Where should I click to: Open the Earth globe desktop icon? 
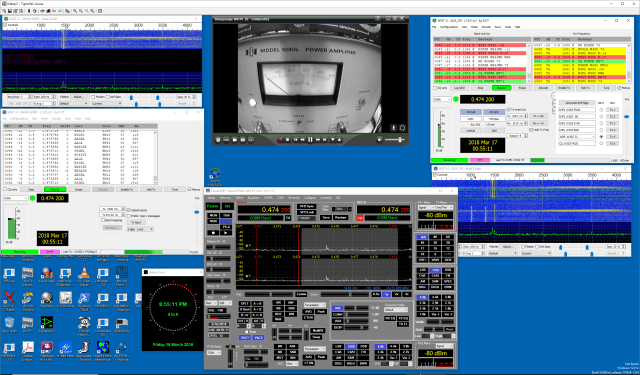pos(103,348)
